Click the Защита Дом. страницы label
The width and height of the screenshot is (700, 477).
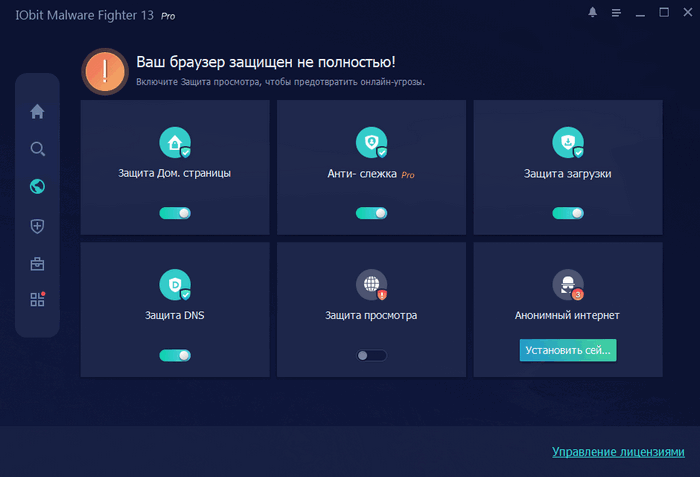click(x=175, y=173)
